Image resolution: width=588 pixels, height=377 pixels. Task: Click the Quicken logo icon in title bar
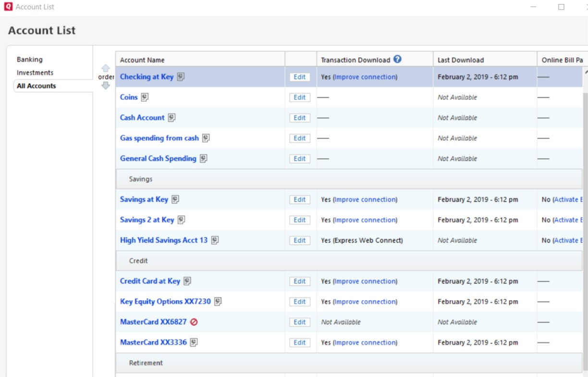tap(8, 7)
